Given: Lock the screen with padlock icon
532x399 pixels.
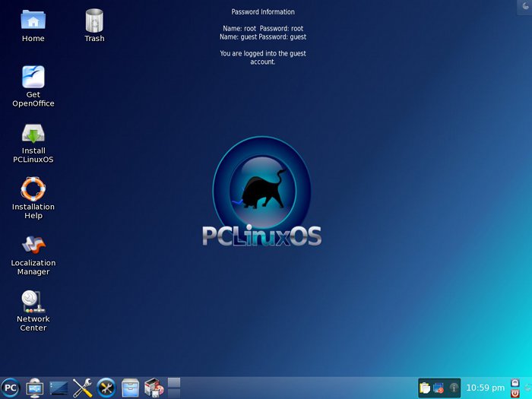Looking at the screenshot, I should [515, 383].
